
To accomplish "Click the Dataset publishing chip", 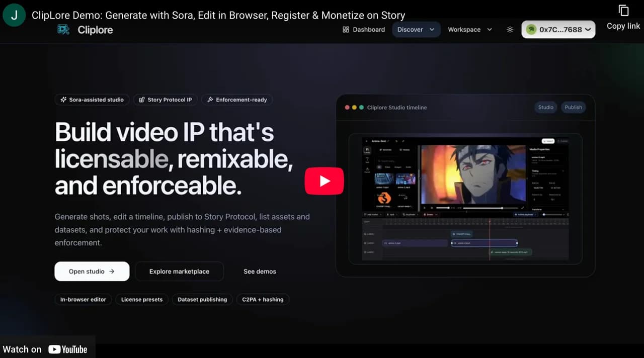I will [x=202, y=299].
